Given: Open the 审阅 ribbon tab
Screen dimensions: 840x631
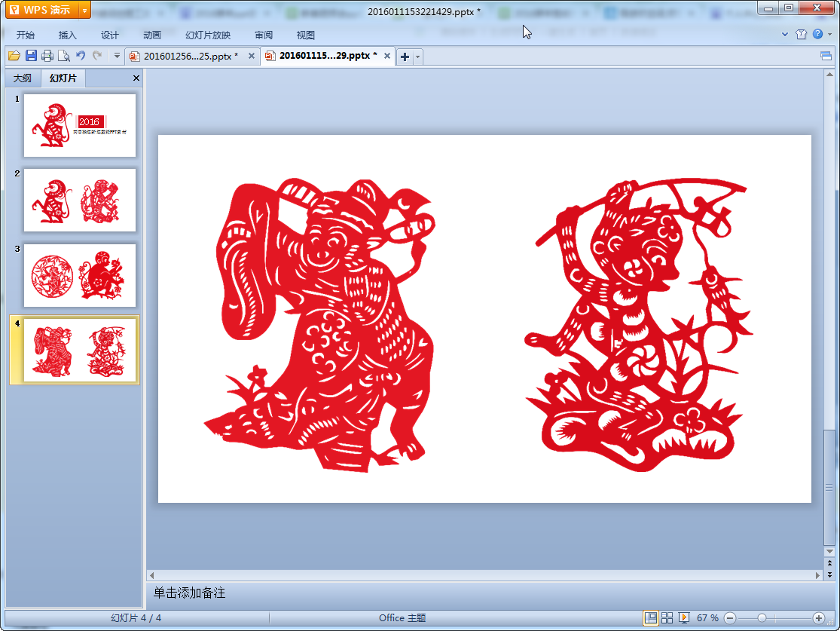Looking at the screenshot, I should [x=264, y=35].
